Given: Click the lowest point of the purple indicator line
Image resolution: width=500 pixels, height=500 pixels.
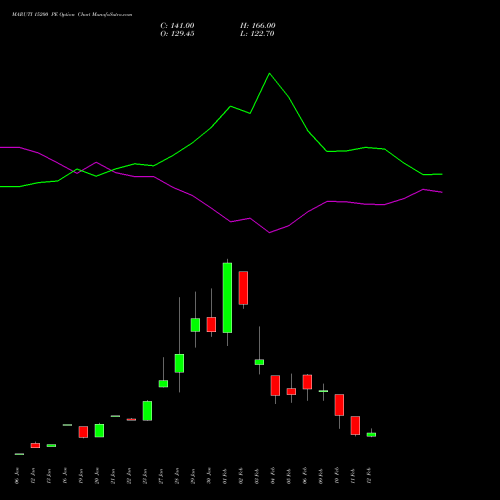Looking at the screenshot, I should (269, 233).
